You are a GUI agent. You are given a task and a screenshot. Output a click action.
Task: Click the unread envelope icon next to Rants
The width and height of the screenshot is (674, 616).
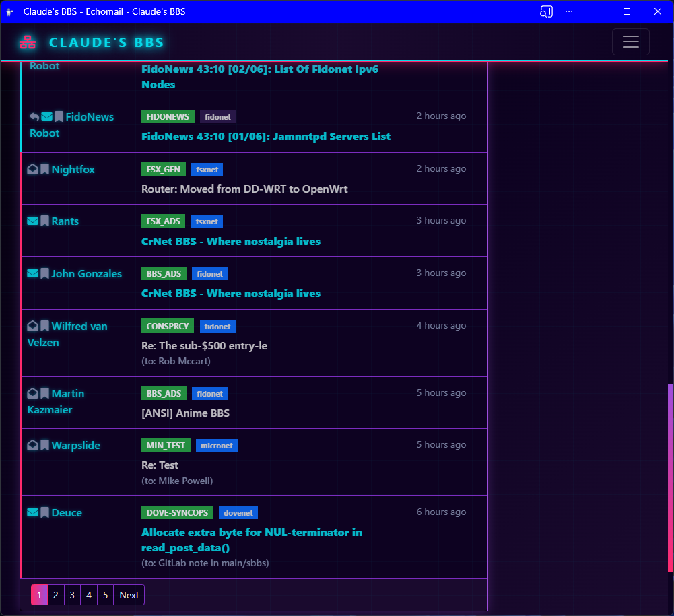click(32, 221)
